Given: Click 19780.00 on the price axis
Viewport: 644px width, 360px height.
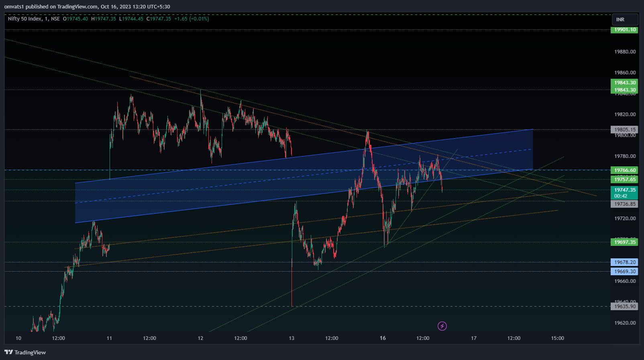Looking at the screenshot, I should [625, 156].
